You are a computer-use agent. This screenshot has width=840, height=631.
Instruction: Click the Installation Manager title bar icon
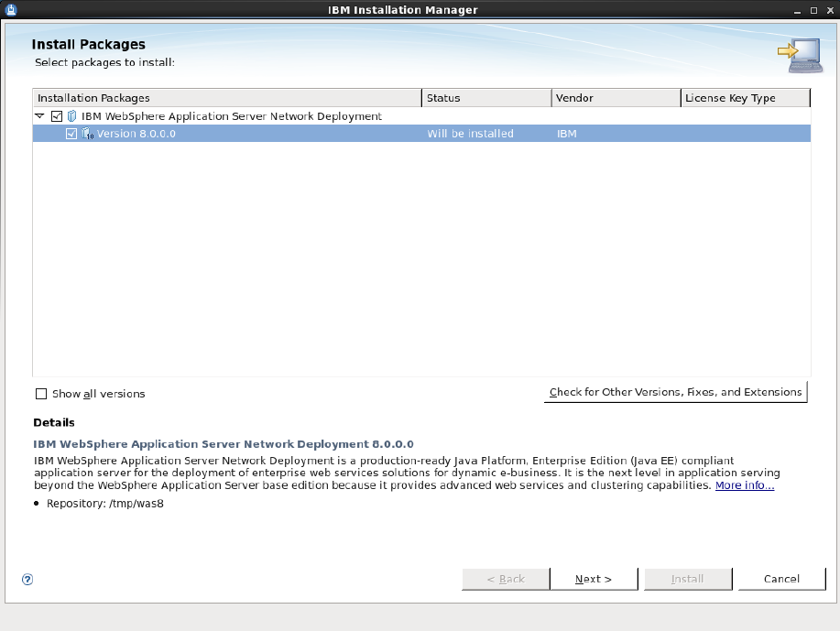(10, 10)
